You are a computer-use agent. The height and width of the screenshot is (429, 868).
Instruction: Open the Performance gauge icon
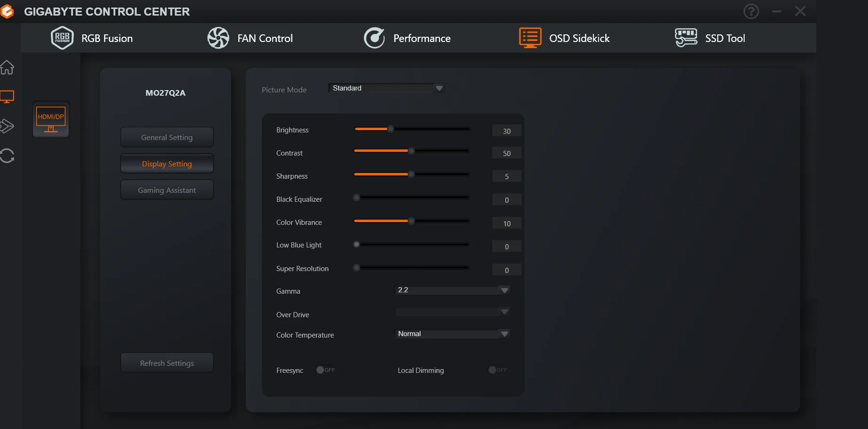pyautogui.click(x=374, y=38)
